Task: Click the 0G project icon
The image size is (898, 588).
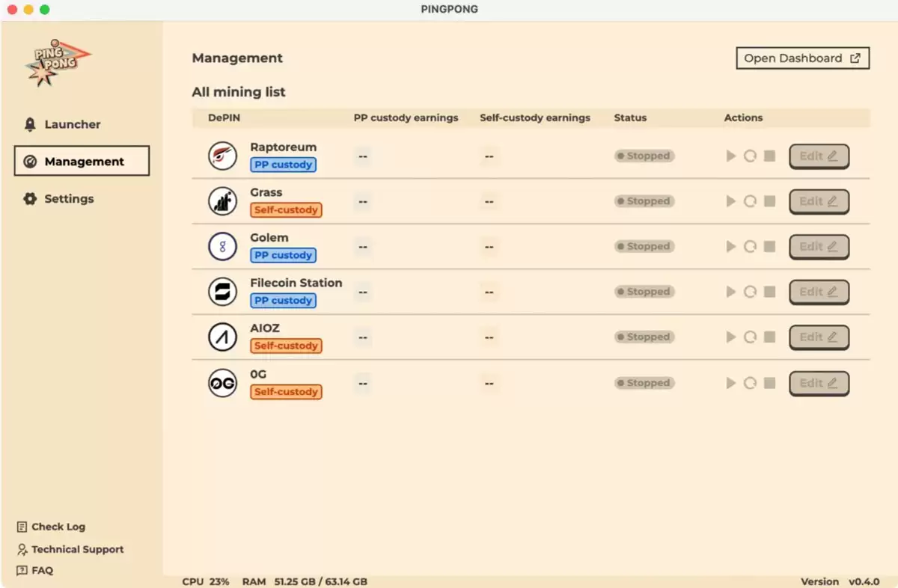Action: coord(222,383)
